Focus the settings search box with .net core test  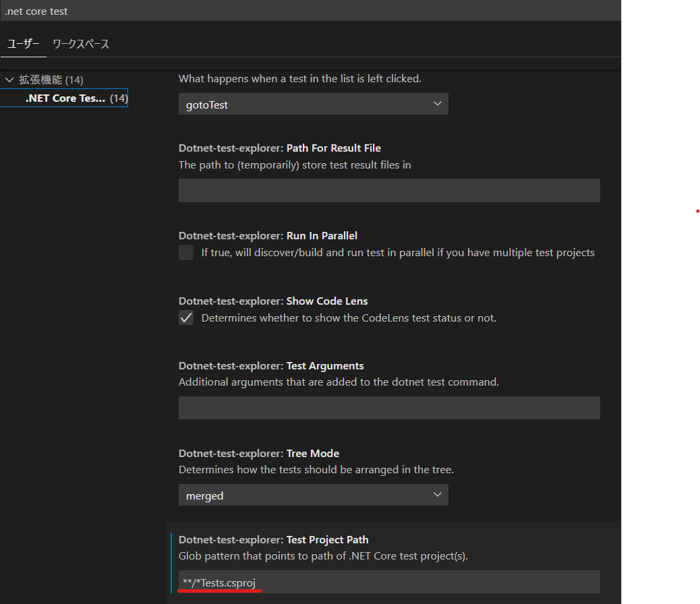pos(310,11)
